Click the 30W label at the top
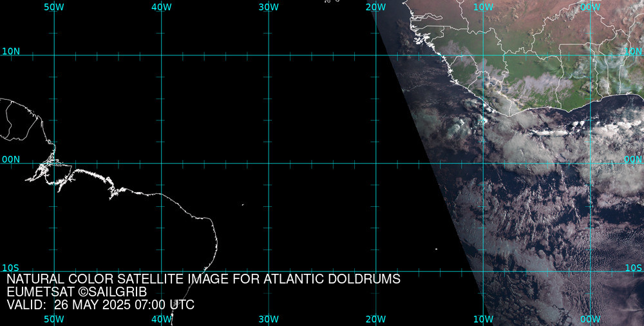This screenshot has width=644, height=326. (269, 7)
